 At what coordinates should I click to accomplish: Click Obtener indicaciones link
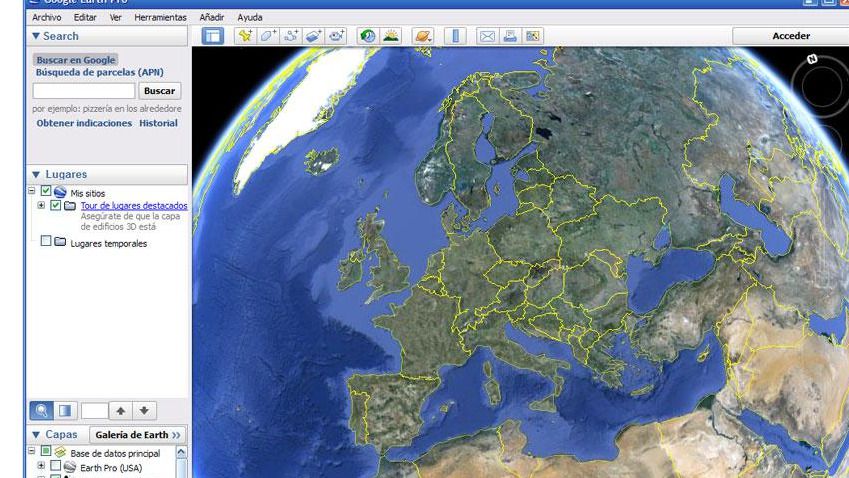(x=84, y=123)
